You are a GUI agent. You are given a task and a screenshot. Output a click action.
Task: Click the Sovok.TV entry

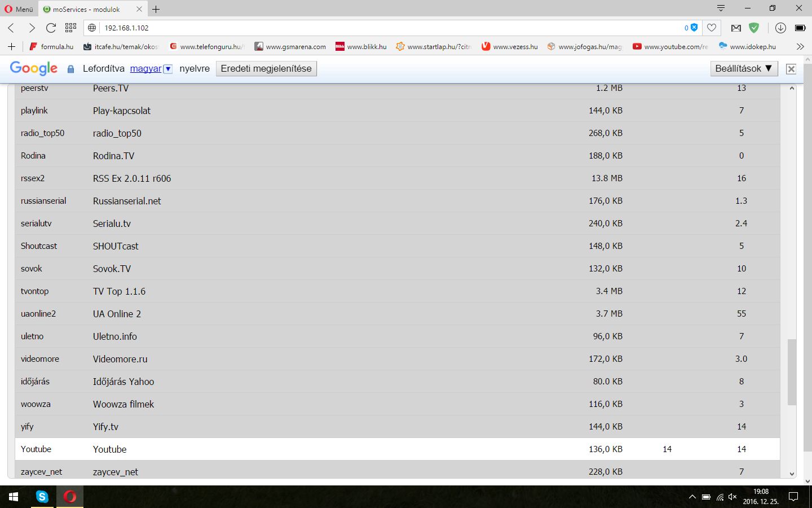pyautogui.click(x=112, y=269)
